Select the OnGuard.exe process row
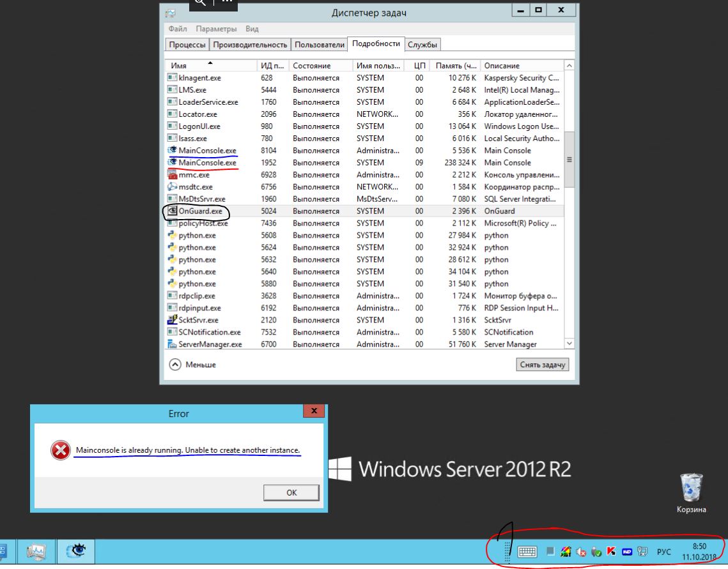Screen dimensions: 728x569 (201, 211)
